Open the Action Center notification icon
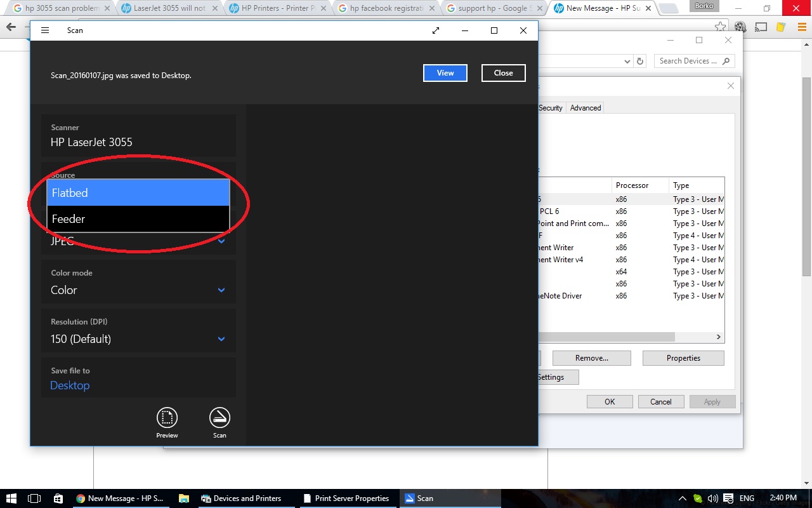 coord(728,498)
